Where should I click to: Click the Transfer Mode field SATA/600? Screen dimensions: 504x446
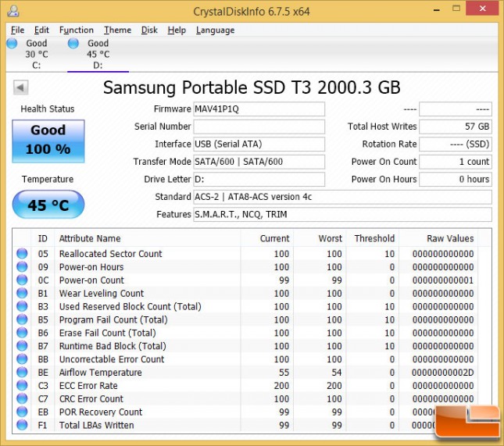click(259, 162)
